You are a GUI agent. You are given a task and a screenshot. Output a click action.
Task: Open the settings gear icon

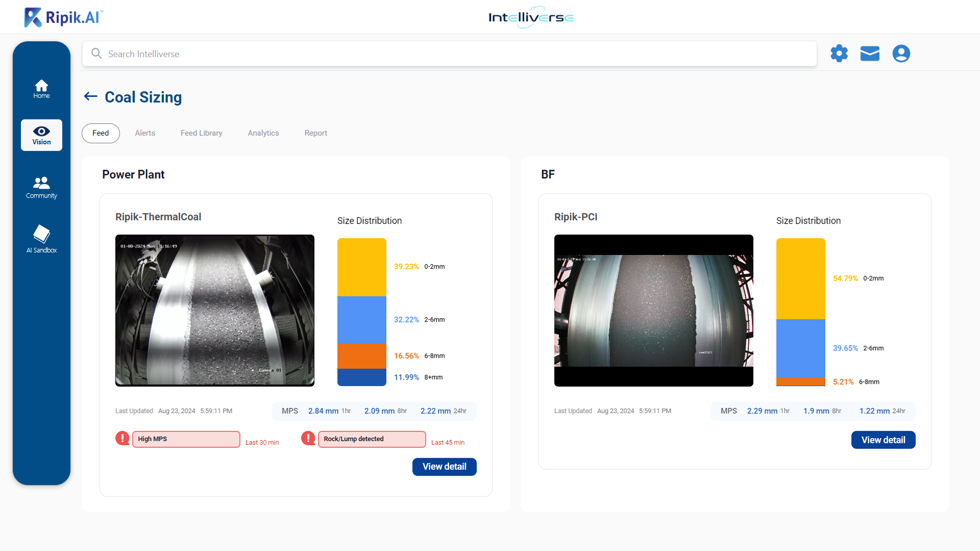coord(839,53)
